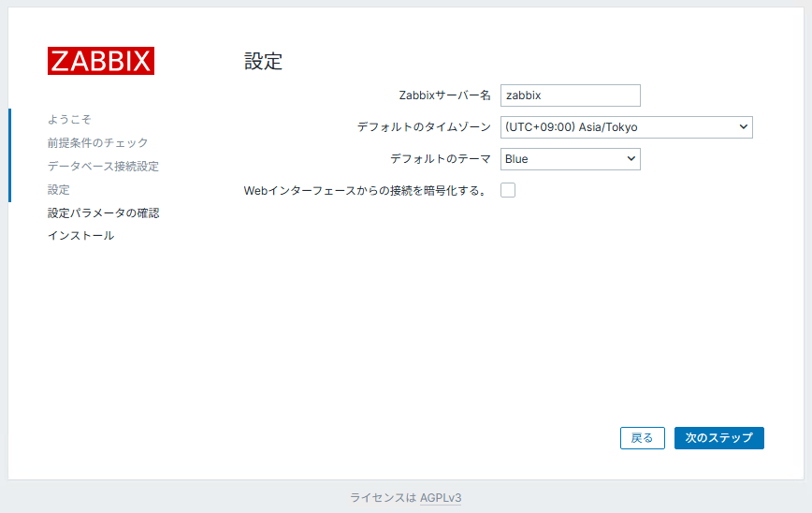Image resolution: width=812 pixels, height=513 pixels.
Task: Open the AGPLv3 license link
Action: (x=441, y=498)
